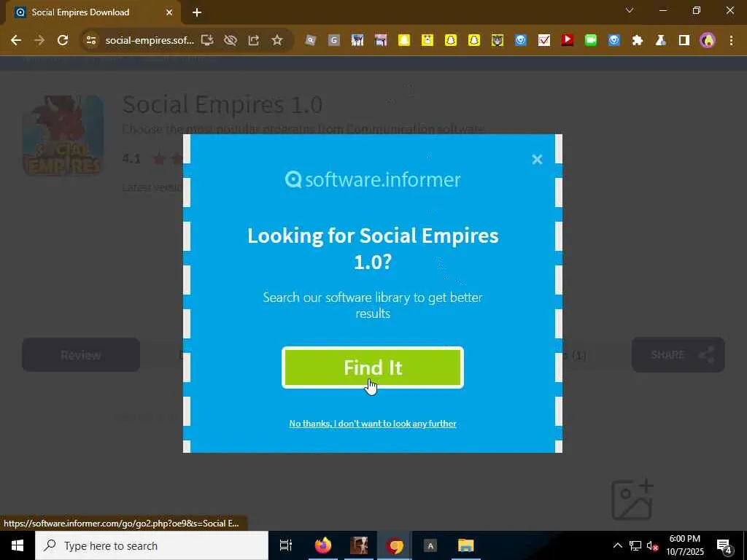Launch Firefox from the taskbar
Screen dimensions: 747x560
point(323,545)
